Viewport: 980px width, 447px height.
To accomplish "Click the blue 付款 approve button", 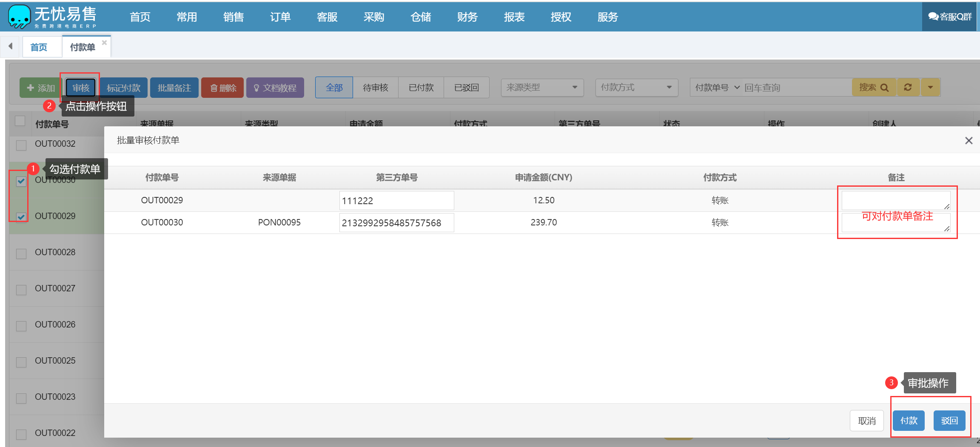I will [909, 421].
